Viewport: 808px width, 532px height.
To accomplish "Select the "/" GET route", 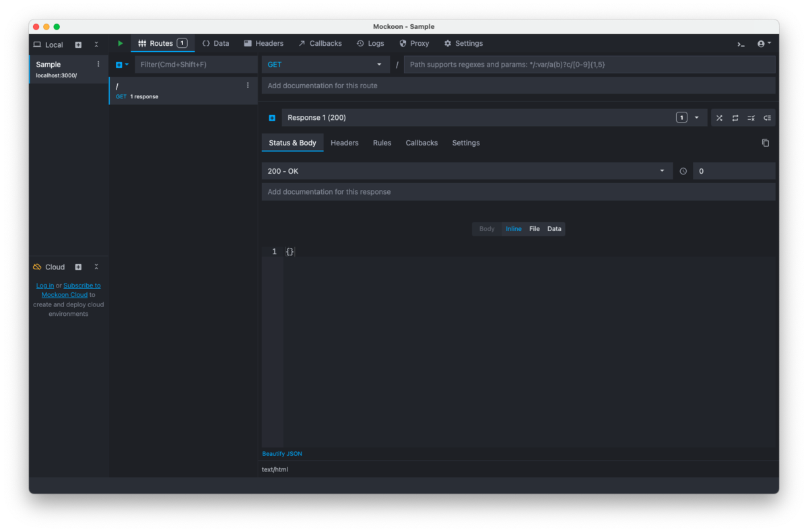I will [x=183, y=91].
